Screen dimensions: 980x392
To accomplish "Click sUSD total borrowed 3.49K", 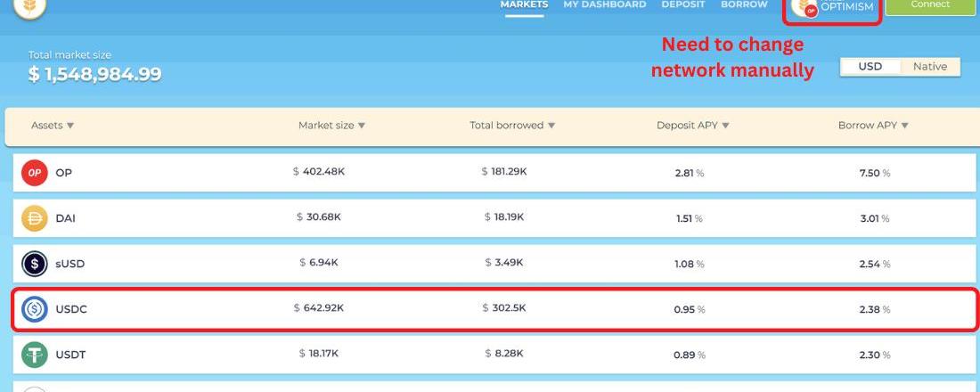I will tap(503, 263).
